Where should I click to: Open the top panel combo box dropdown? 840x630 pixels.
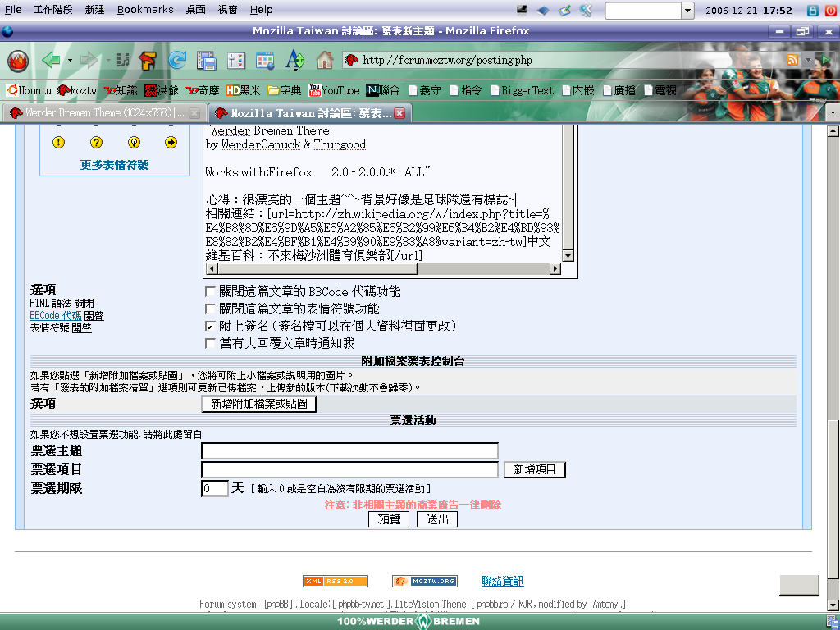(687, 11)
